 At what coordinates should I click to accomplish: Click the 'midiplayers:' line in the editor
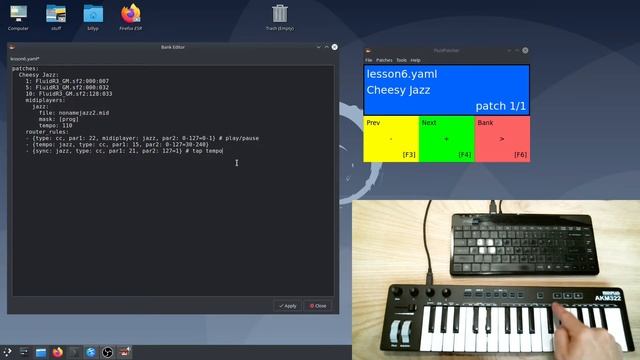point(45,100)
